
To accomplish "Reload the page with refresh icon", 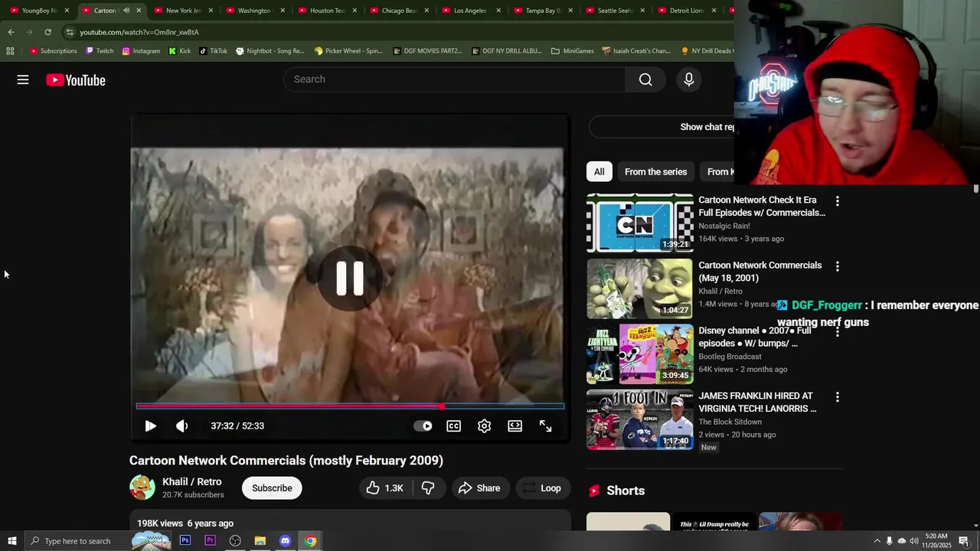I will pos(47,32).
